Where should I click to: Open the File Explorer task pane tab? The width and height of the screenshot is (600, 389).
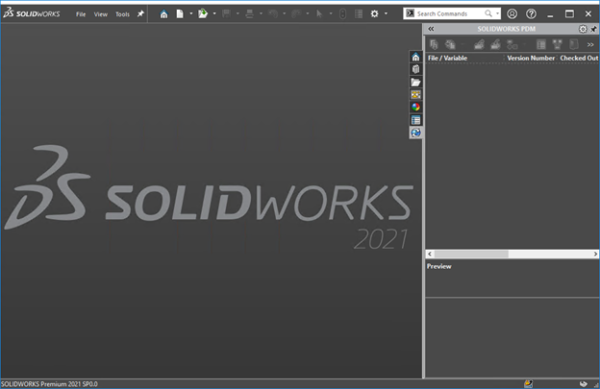tap(416, 82)
